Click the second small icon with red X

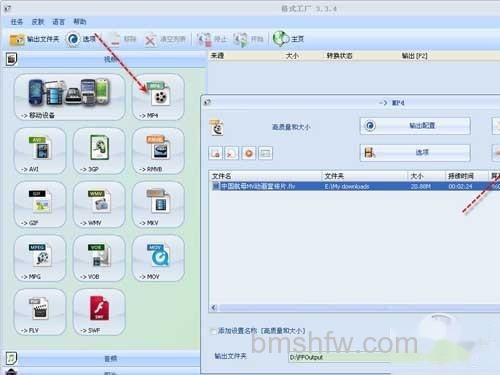point(232,153)
